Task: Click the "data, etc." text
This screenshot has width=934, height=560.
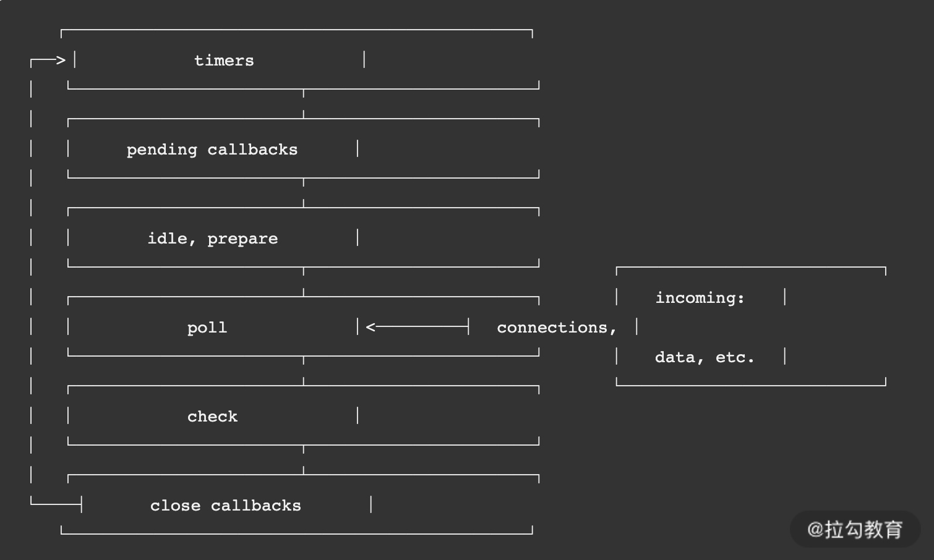Action: [x=705, y=357]
